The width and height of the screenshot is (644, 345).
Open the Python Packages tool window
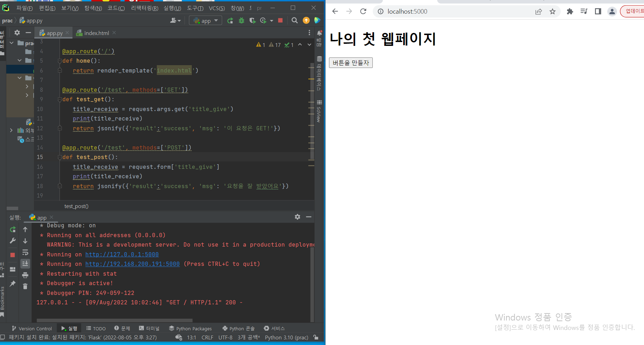(x=190, y=329)
